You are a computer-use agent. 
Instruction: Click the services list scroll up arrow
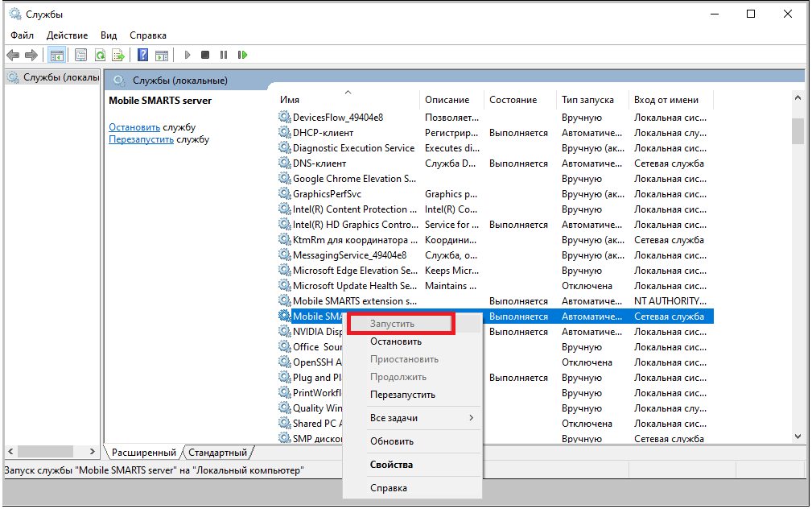coord(798,98)
